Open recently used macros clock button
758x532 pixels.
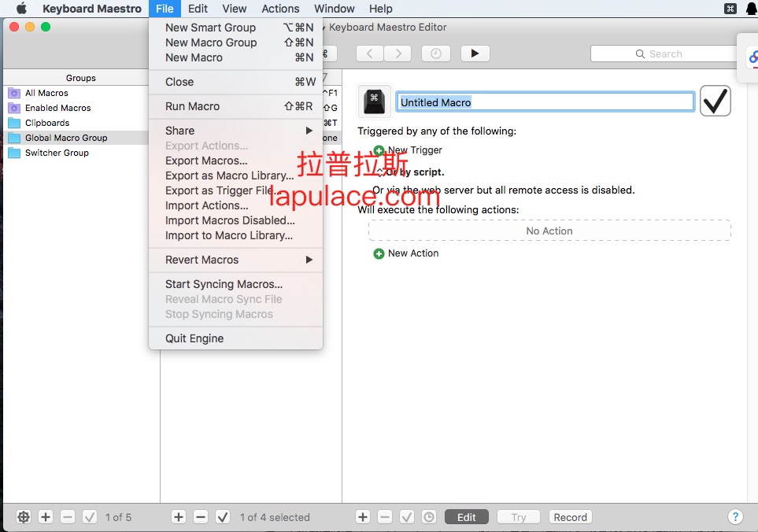(436, 54)
